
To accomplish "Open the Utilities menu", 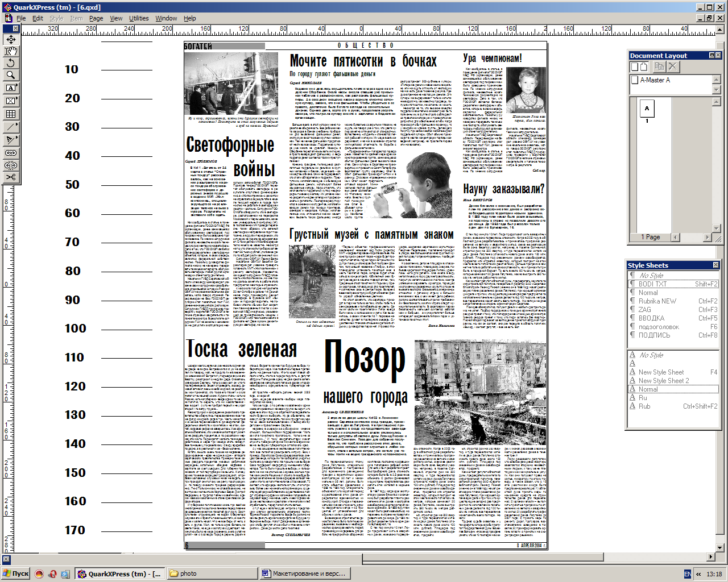I will click(139, 18).
